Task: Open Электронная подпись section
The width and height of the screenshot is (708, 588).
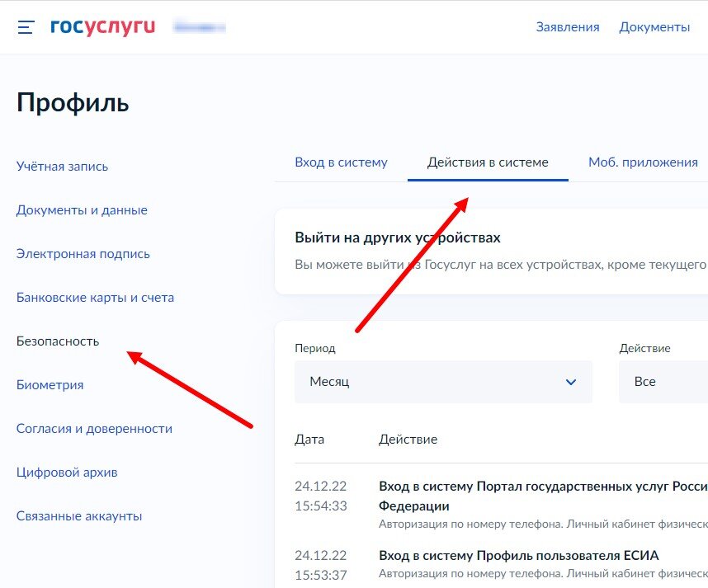Action: tap(83, 254)
